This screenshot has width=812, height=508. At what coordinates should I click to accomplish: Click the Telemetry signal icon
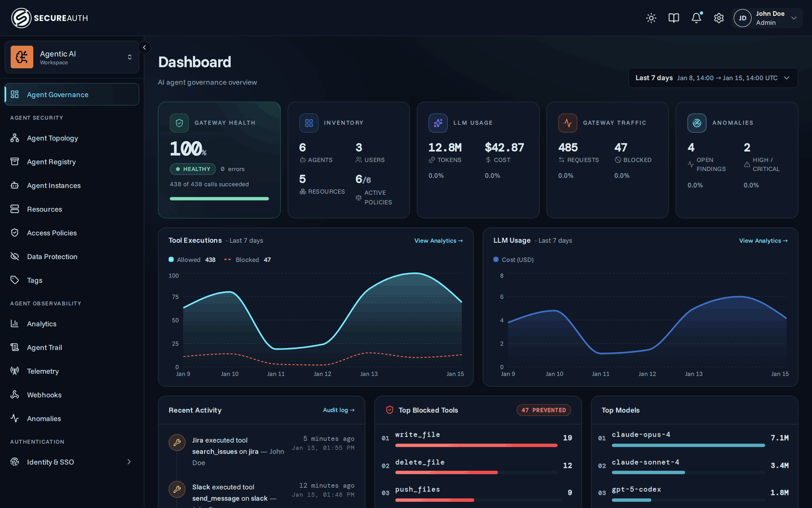(15, 371)
